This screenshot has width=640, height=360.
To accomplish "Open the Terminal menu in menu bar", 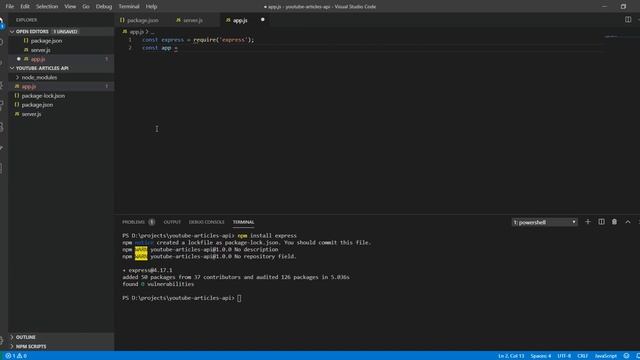I will pos(129,7).
